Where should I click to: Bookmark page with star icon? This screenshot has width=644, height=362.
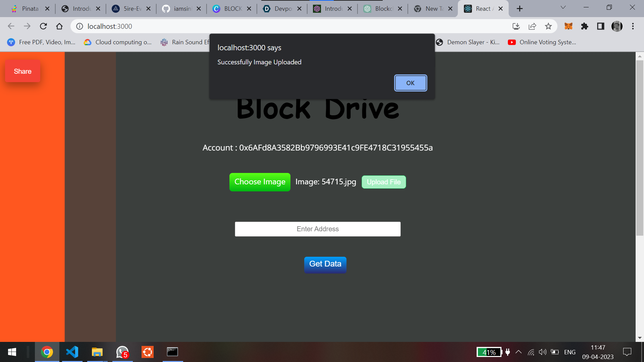pos(548,26)
